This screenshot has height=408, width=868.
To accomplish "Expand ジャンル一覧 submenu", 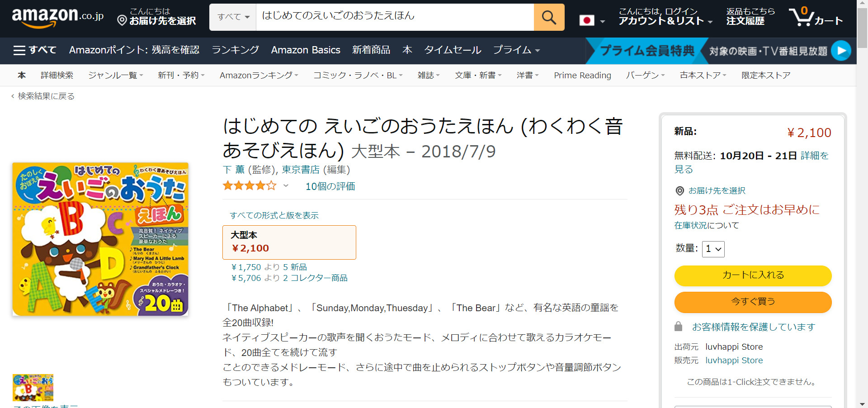I will pos(141,76).
